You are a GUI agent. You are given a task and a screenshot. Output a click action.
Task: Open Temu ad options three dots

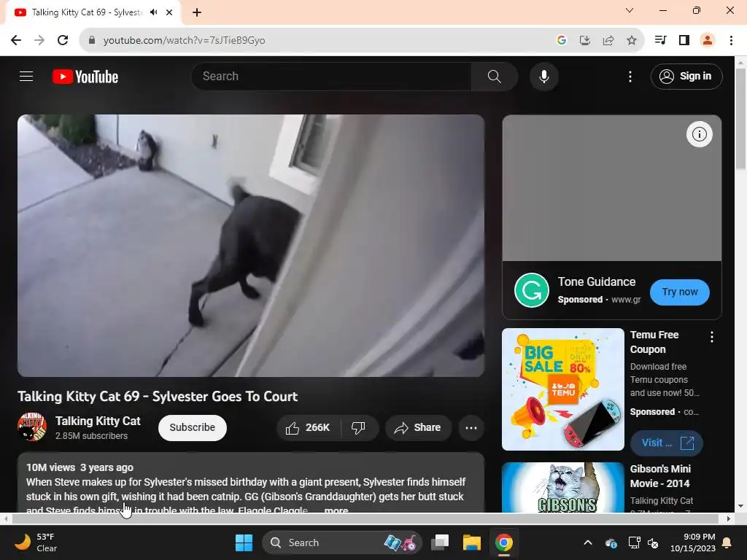pos(712,337)
